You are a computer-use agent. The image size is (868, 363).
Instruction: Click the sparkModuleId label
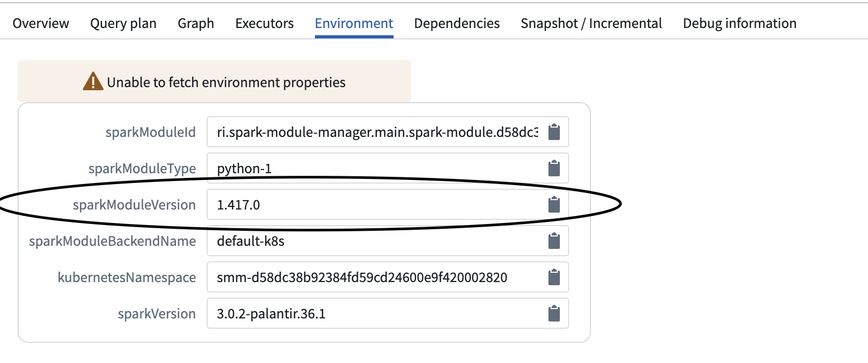pos(151,132)
